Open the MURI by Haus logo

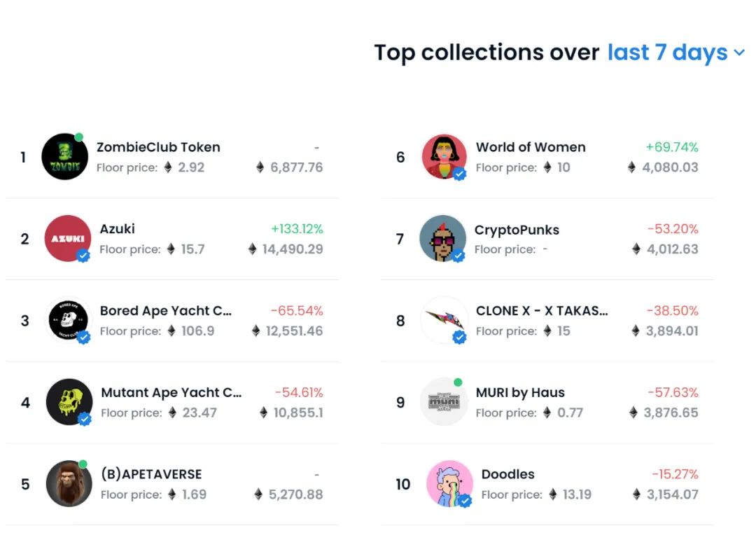pos(444,402)
